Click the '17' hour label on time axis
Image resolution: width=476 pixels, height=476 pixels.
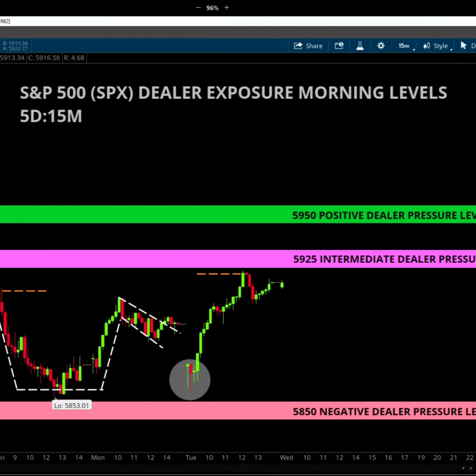coord(405,458)
